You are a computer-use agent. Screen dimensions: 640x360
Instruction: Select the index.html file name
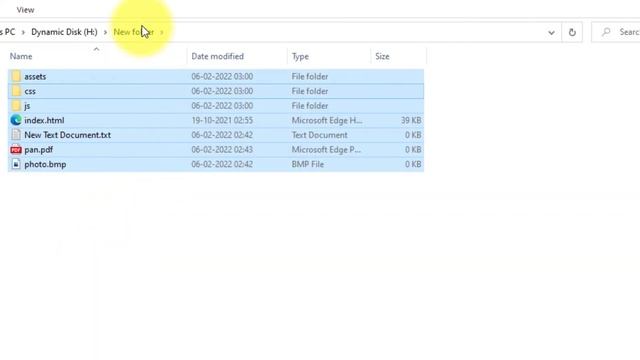[x=44, y=120]
